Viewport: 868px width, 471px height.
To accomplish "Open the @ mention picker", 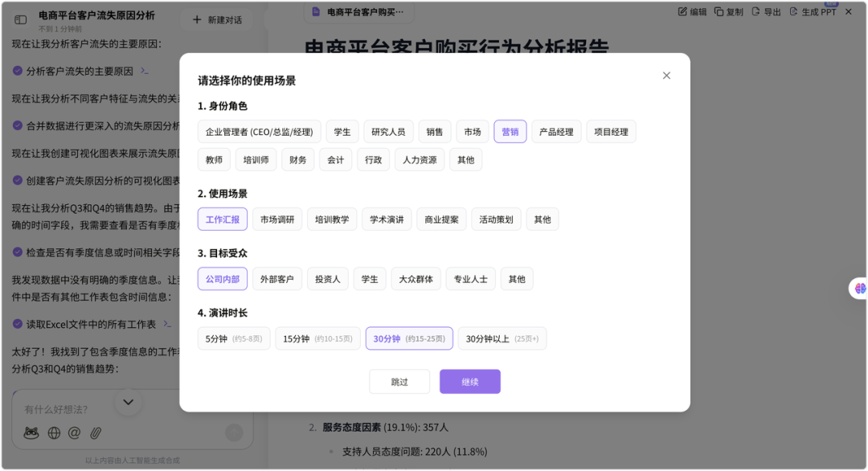I will pyautogui.click(x=74, y=432).
